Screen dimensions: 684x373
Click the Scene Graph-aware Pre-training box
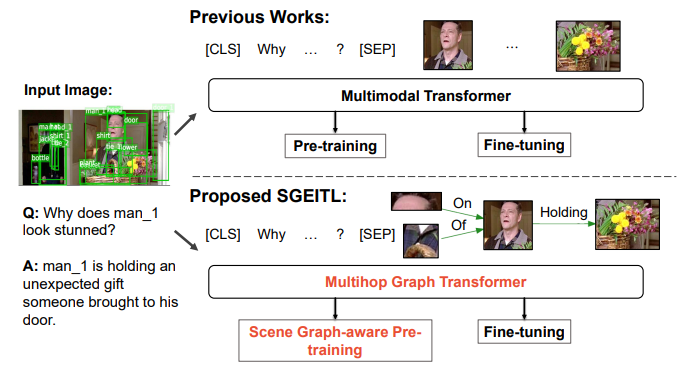(x=335, y=341)
